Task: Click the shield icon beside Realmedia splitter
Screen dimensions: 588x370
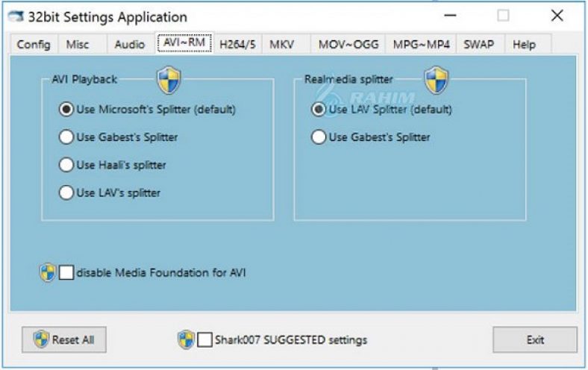Action: point(437,79)
